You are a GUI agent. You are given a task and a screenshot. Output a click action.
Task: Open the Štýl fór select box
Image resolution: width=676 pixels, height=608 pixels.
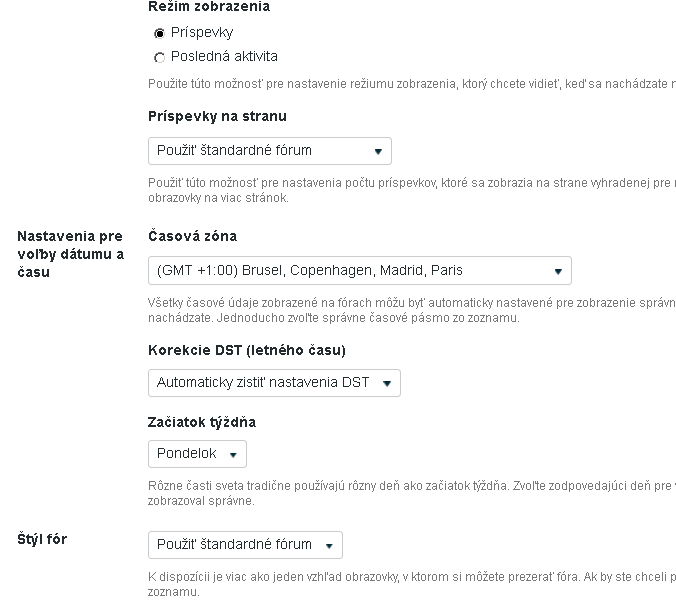pyautogui.click(x=245, y=545)
